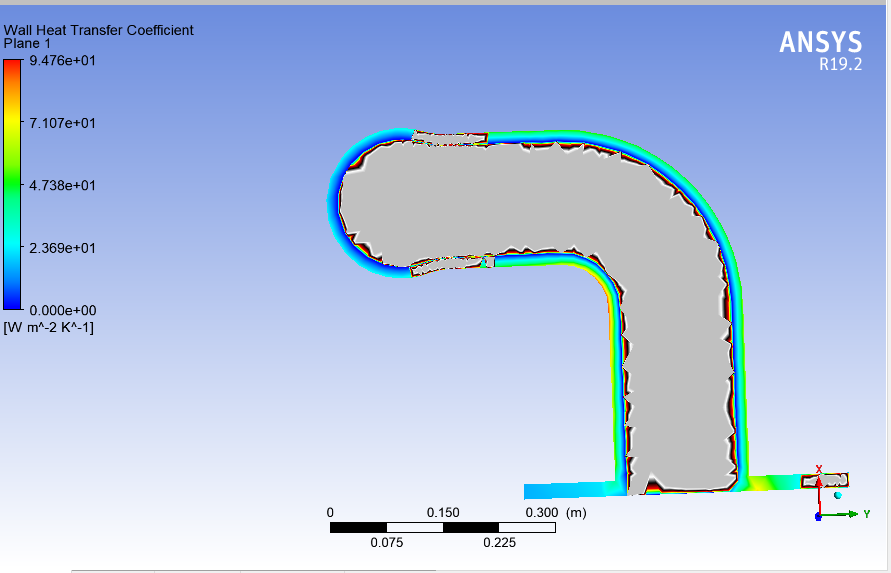The height and width of the screenshot is (573, 891).
Task: Click the W m^-2 K^-1 units label
Action: point(48,327)
